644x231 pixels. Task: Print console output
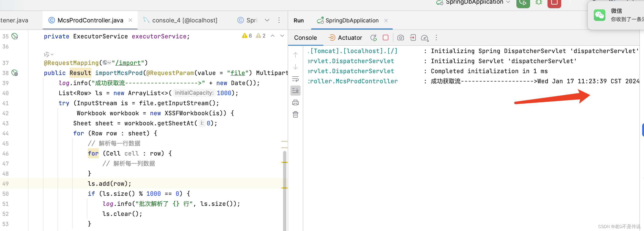[x=295, y=102]
